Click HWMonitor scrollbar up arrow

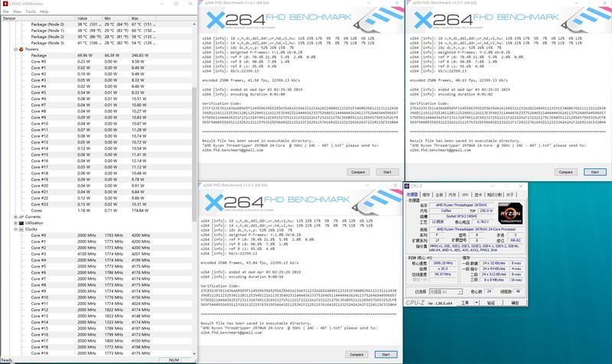pyautogui.click(x=194, y=24)
